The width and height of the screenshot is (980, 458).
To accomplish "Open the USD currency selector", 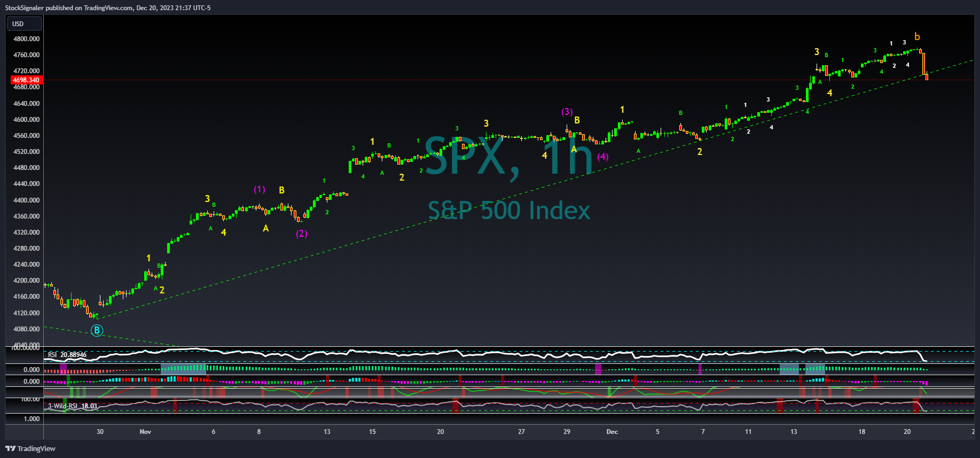I will click(x=24, y=24).
